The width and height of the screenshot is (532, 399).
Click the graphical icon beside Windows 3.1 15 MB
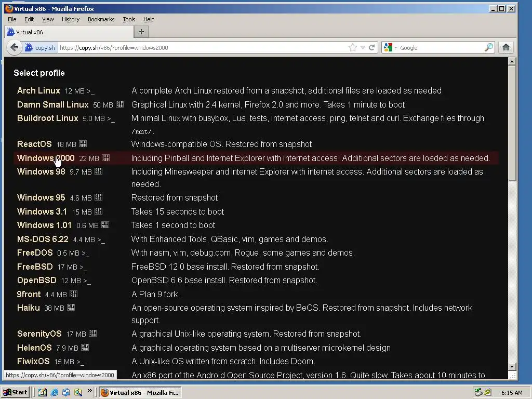tap(98, 211)
